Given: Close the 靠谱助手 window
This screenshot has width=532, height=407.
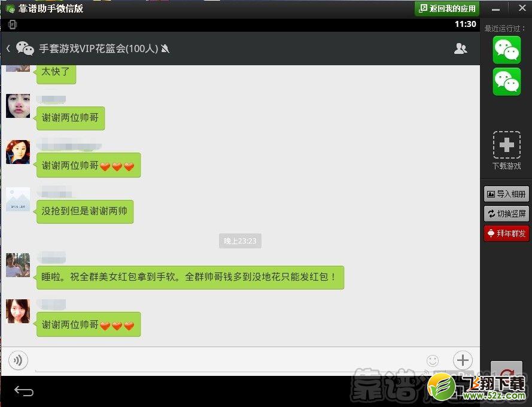Looking at the screenshot, I should click(522, 8).
